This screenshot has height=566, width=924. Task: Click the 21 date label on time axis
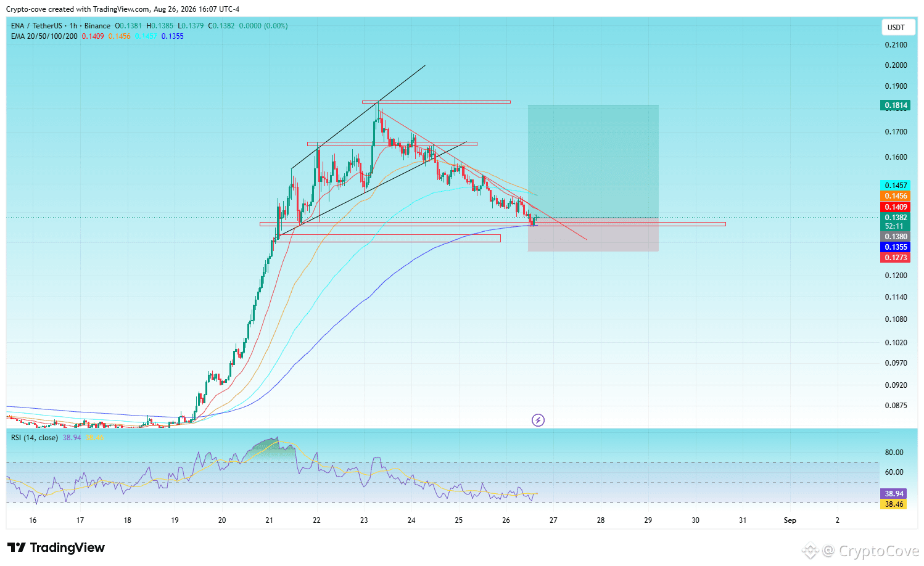click(x=270, y=520)
